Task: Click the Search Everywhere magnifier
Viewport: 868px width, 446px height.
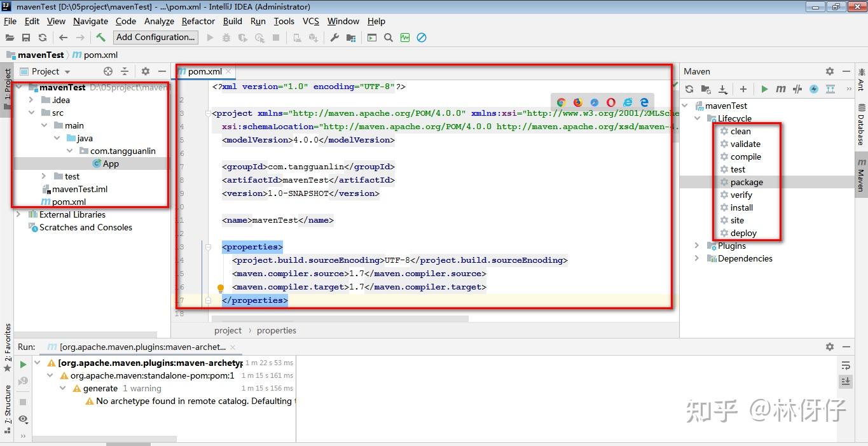Action: point(389,38)
